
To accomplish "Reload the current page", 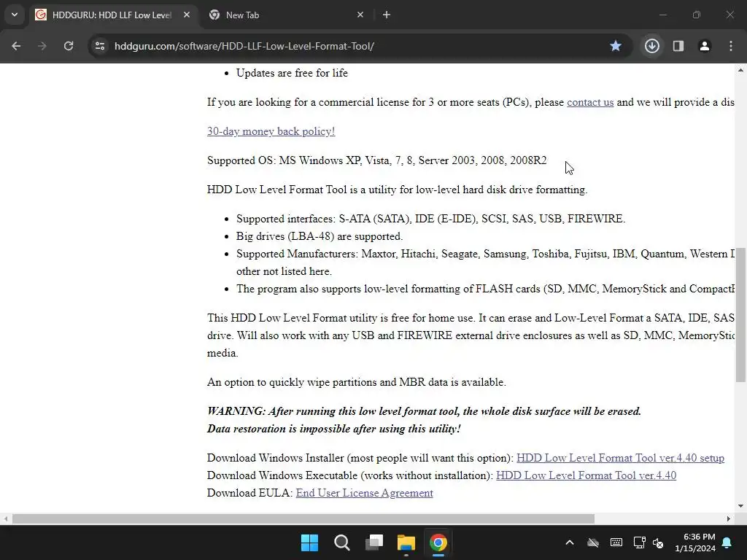I will pyautogui.click(x=69, y=46).
